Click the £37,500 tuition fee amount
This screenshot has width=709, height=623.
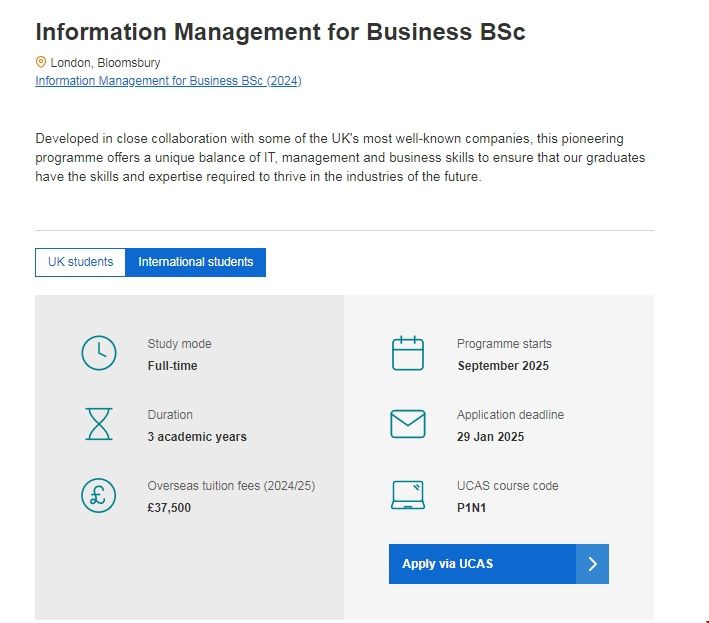pyautogui.click(x=169, y=508)
